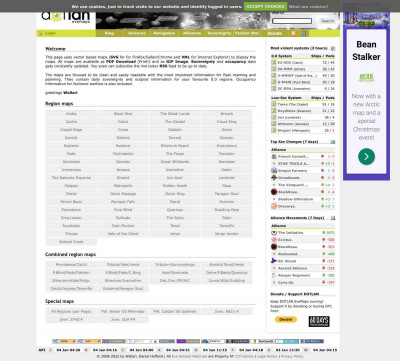Click the RSS feed icon in nav bar
The image size is (400, 361).
click(x=294, y=33)
